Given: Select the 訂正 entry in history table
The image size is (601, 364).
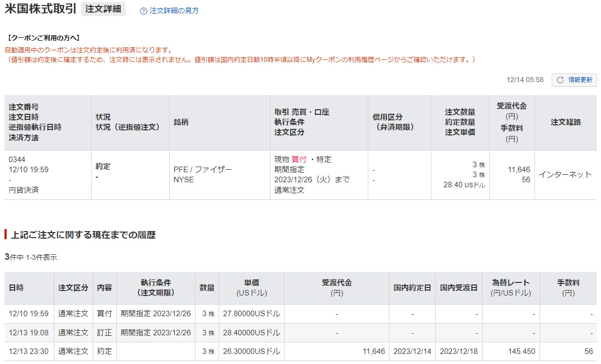Looking at the screenshot, I should coord(105,333).
